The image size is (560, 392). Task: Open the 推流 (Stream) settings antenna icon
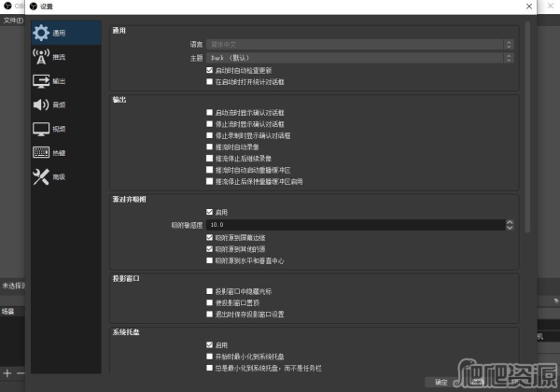(x=41, y=57)
